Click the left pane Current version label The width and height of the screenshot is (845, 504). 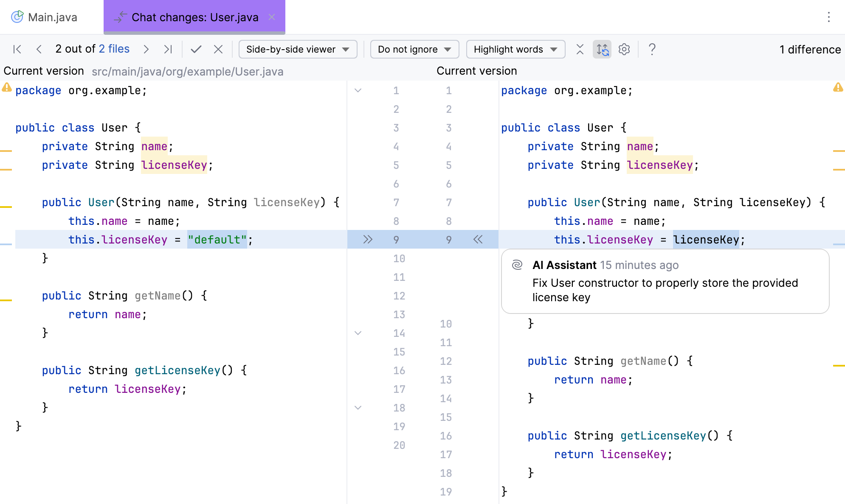point(44,71)
